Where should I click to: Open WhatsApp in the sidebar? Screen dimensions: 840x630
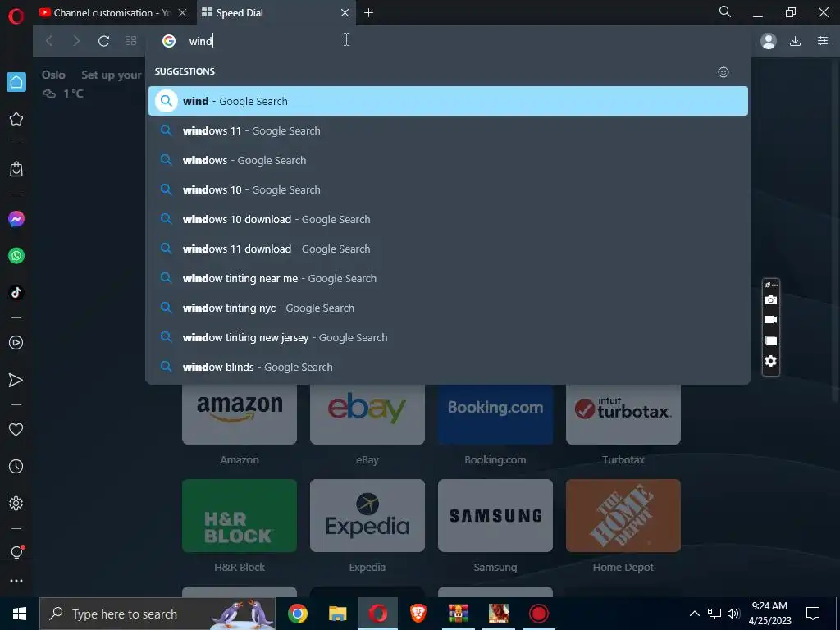(x=16, y=256)
